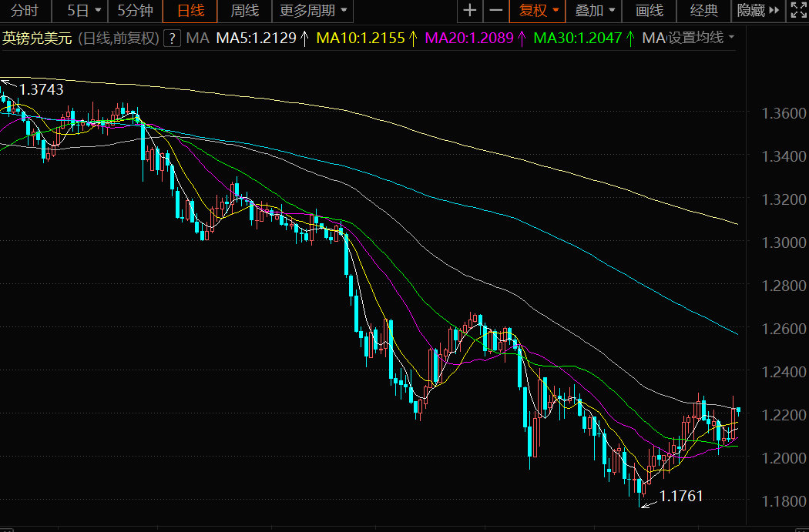Image resolution: width=809 pixels, height=532 pixels.
Task: Zoom in with the plus icon
Action: [469, 10]
